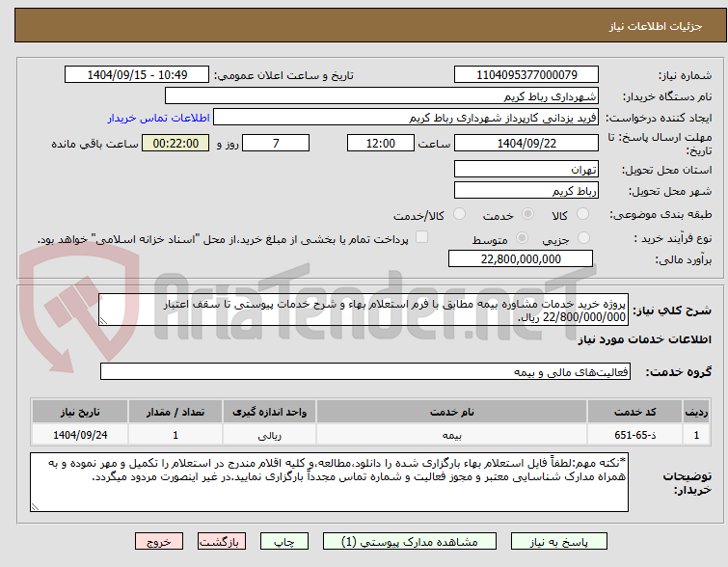Click the چاپ print button
This screenshot has width=728, height=567.
pyautogui.click(x=284, y=542)
